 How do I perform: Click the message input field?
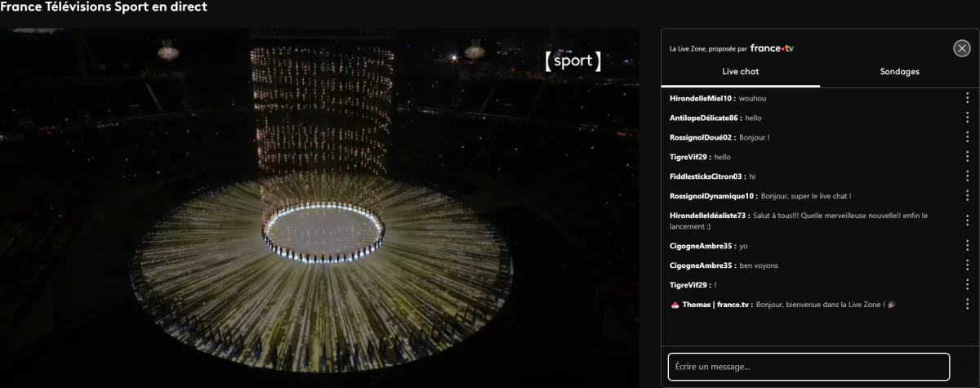tap(808, 367)
